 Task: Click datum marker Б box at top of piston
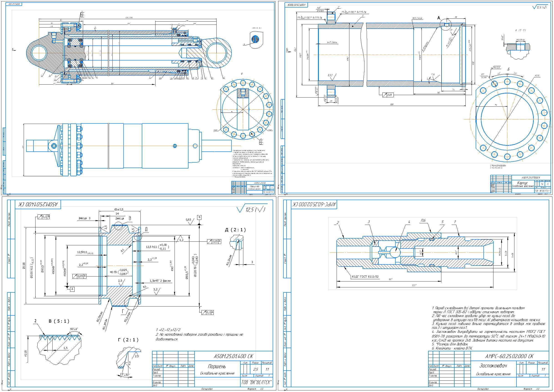point(200,217)
